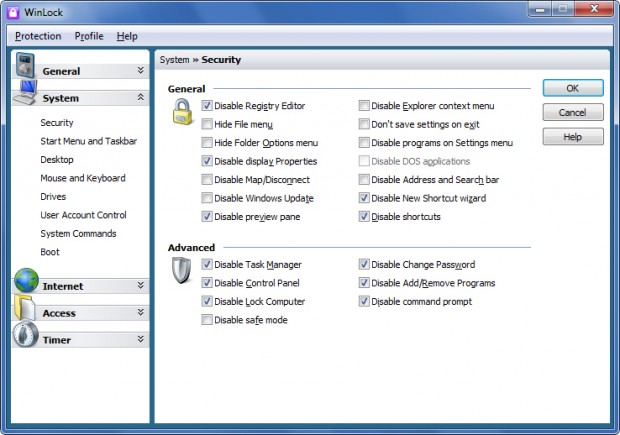620x435 pixels.
Task: Click the shield icon under Advanced
Action: tap(181, 270)
